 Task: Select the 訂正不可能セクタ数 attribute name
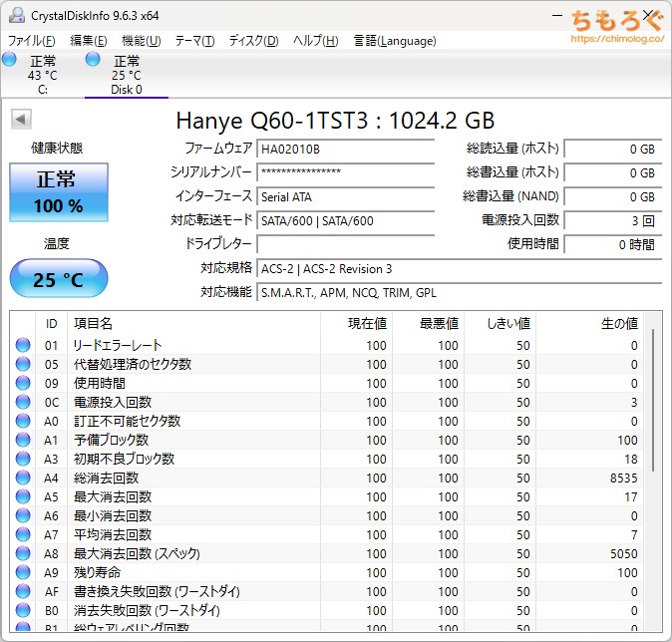(x=127, y=421)
